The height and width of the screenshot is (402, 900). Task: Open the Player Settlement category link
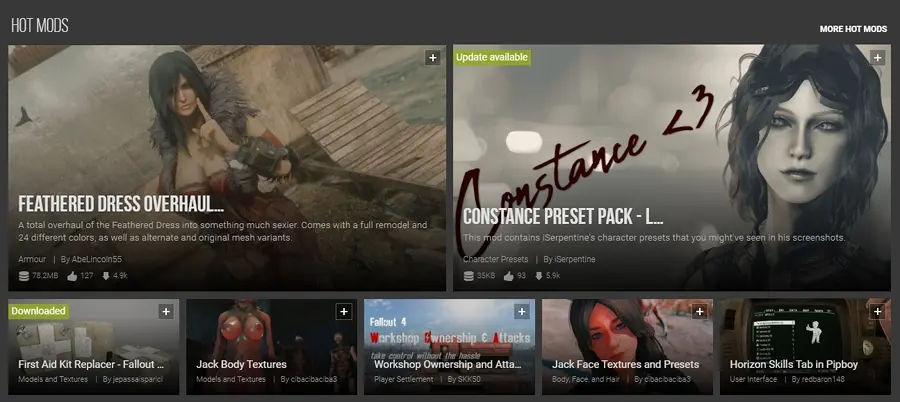click(404, 380)
